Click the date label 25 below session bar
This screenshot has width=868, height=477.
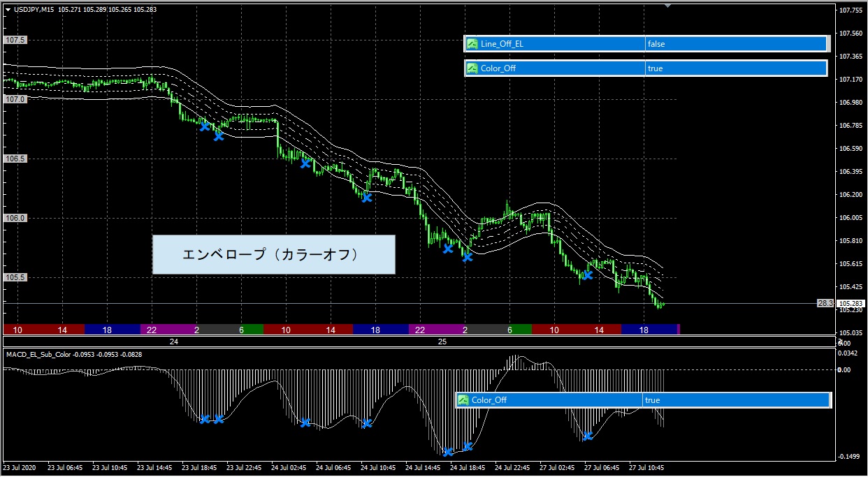click(x=442, y=342)
